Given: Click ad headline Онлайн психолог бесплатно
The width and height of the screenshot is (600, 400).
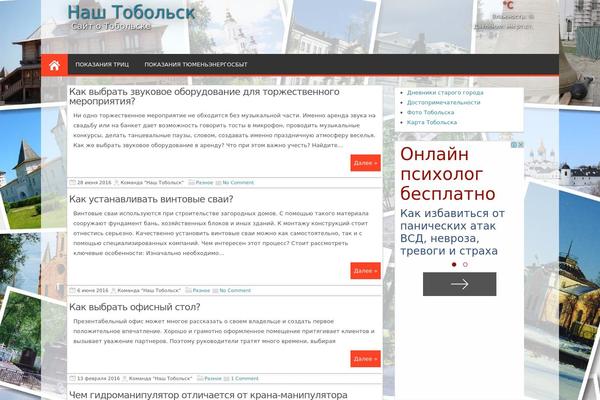Looking at the screenshot, I should point(448,174).
